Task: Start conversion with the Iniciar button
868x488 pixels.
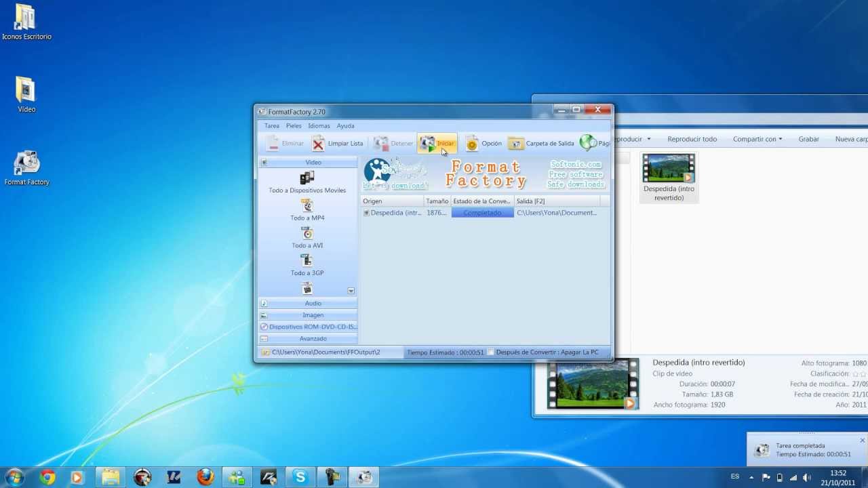Action: pos(437,144)
